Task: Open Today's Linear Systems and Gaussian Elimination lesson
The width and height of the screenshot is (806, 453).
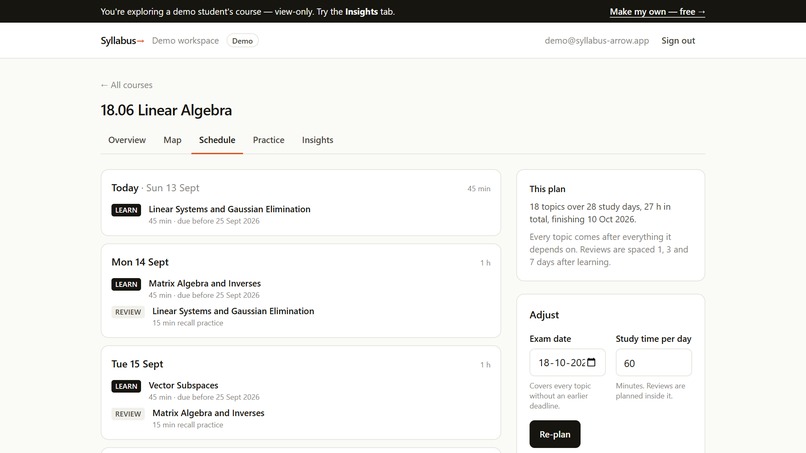Action: tap(229, 209)
